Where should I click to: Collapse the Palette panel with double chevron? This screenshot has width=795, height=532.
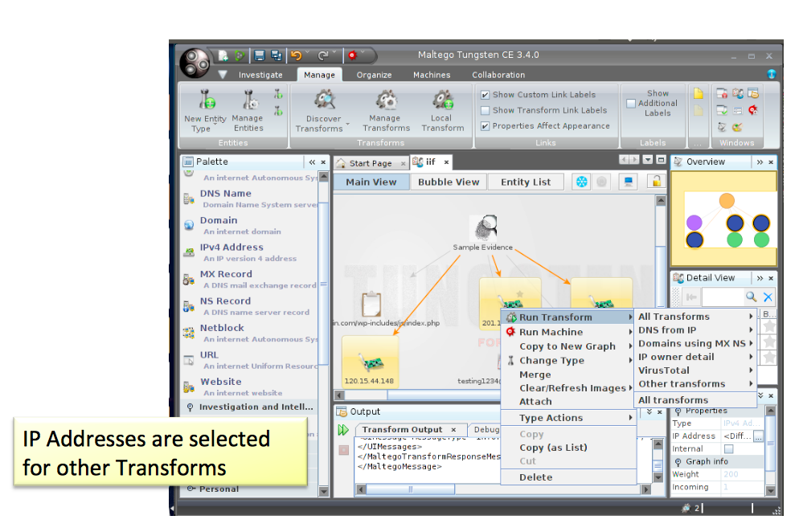coord(312,162)
